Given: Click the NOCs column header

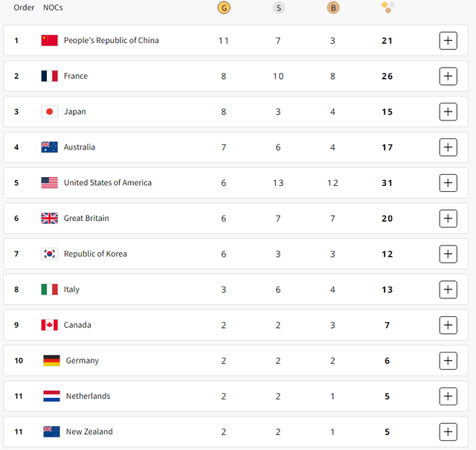Looking at the screenshot, I should [53, 7].
